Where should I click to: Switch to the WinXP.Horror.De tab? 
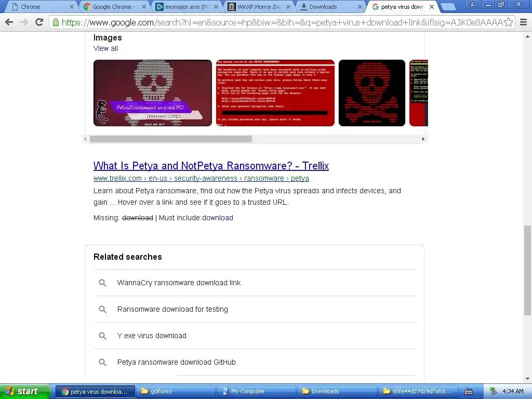[259, 7]
